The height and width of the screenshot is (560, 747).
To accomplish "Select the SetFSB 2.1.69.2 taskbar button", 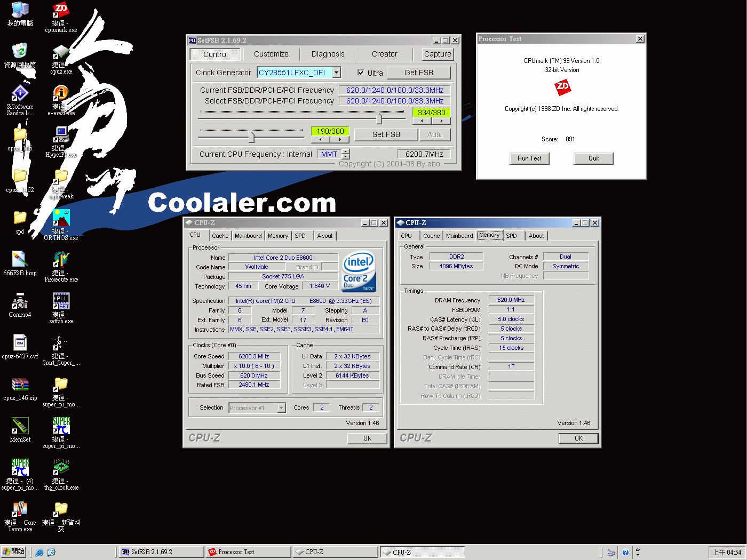I will [160, 552].
